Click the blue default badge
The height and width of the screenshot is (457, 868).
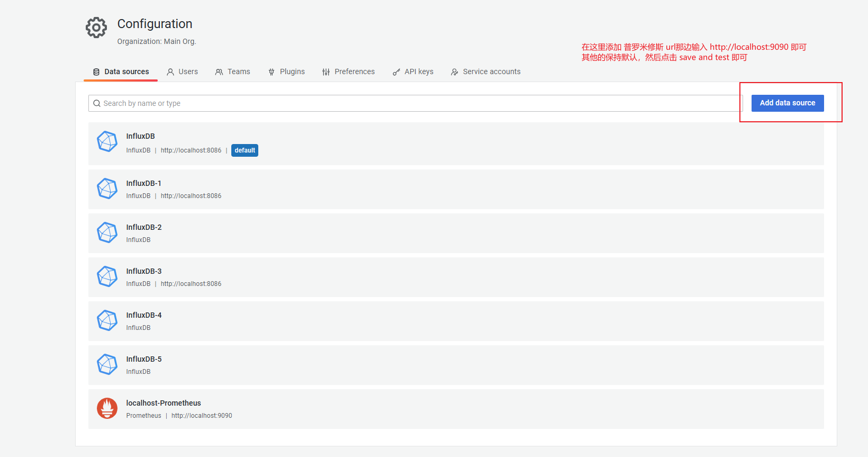click(245, 150)
